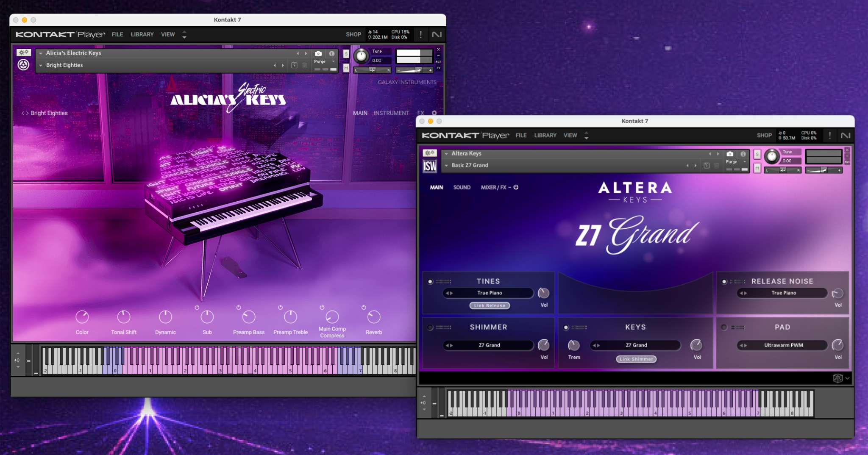Viewport: 868px width, 455px height.
Task: Click the info icon in Altera Keys header
Action: (743, 154)
